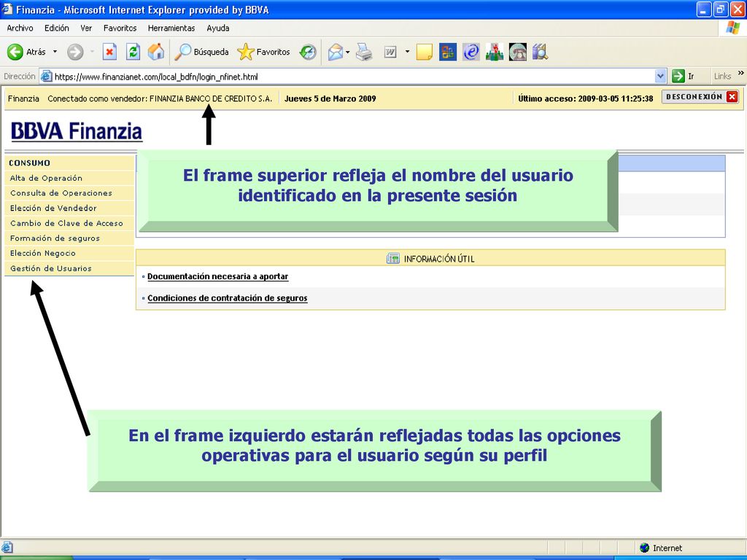
Task: Click 'Último acceso: 2009-03-05 11:25:38' text
Action: click(586, 98)
